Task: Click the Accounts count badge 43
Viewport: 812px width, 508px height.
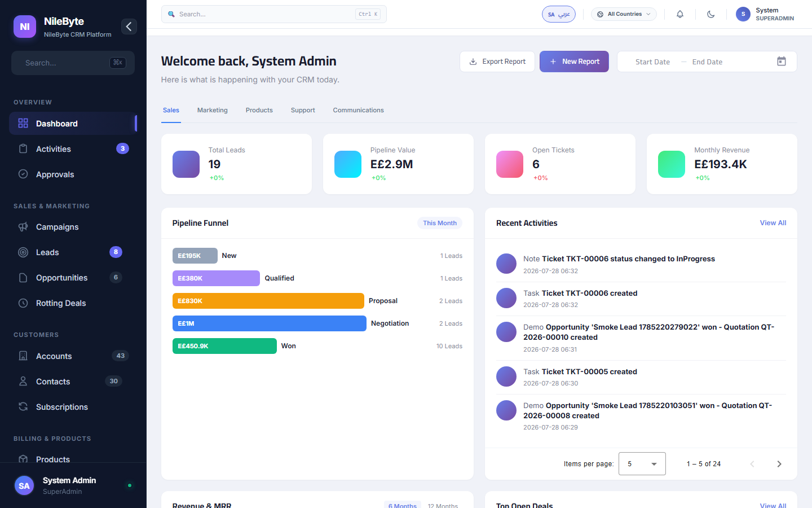Action: 120,356
